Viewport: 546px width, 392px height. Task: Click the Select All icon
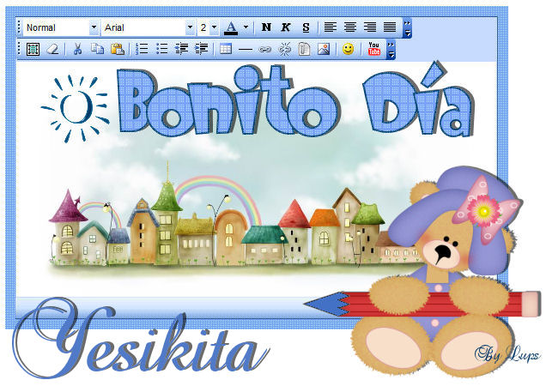click(x=33, y=49)
